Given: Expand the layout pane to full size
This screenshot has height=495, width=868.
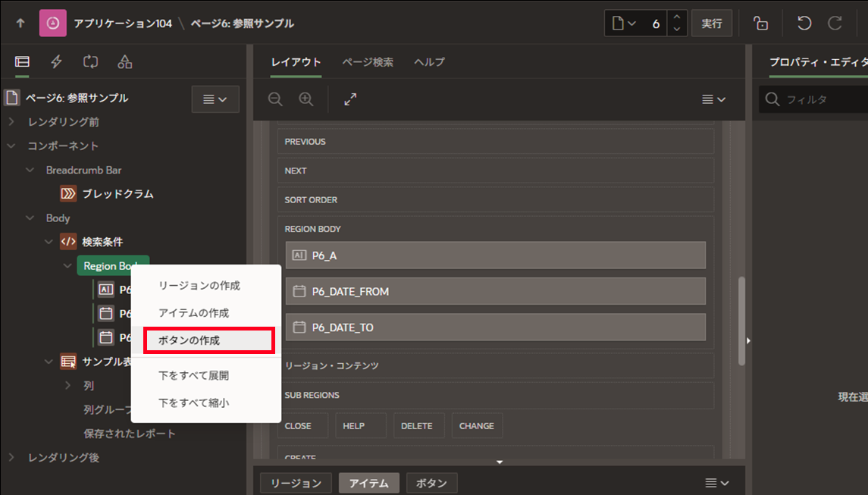Looking at the screenshot, I should (350, 99).
